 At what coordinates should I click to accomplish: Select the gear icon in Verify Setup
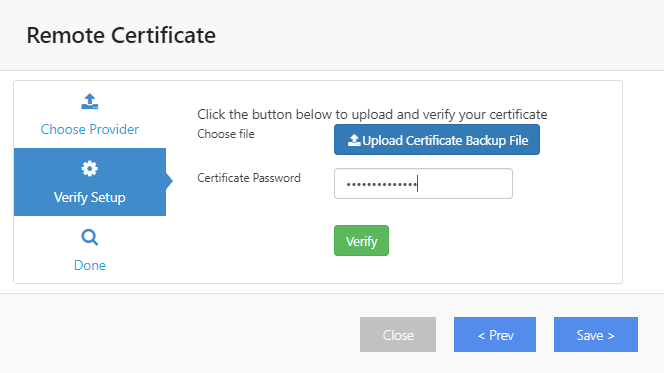point(90,169)
